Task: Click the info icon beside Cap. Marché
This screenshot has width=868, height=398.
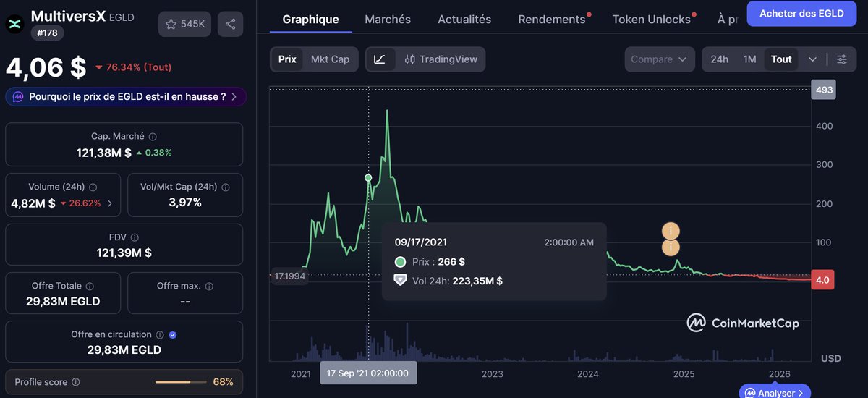Action: (153, 137)
